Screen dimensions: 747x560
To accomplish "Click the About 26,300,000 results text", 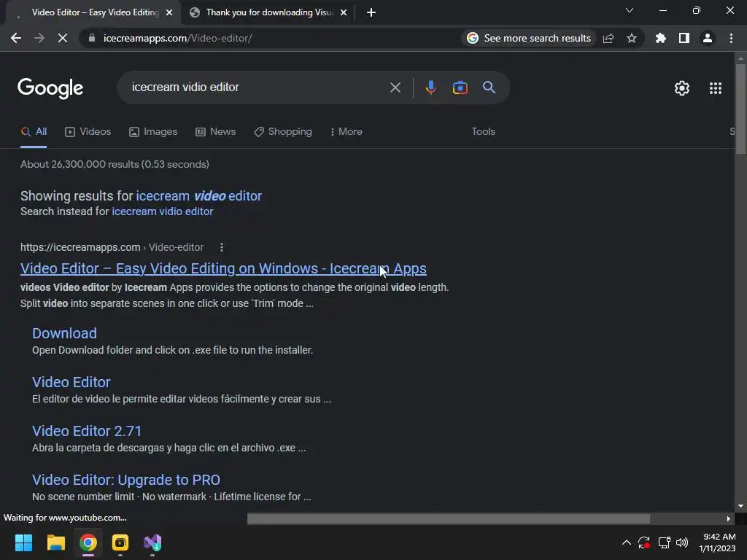I will (x=115, y=164).
